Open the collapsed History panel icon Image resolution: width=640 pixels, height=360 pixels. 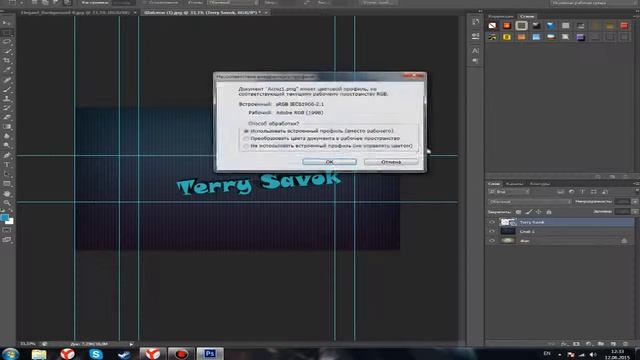pos(475,22)
